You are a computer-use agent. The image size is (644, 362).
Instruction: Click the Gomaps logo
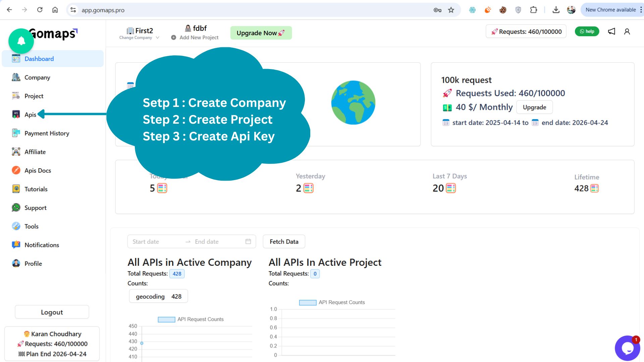click(54, 34)
